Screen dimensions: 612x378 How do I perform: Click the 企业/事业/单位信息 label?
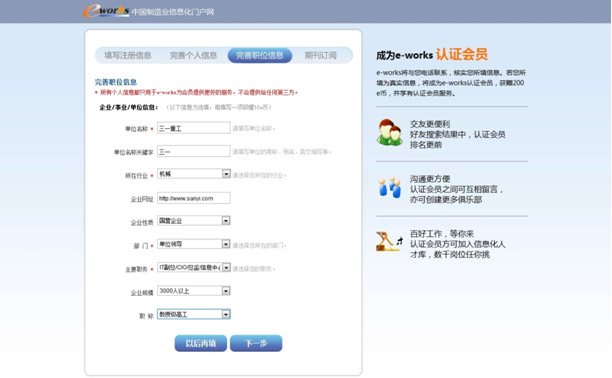128,107
